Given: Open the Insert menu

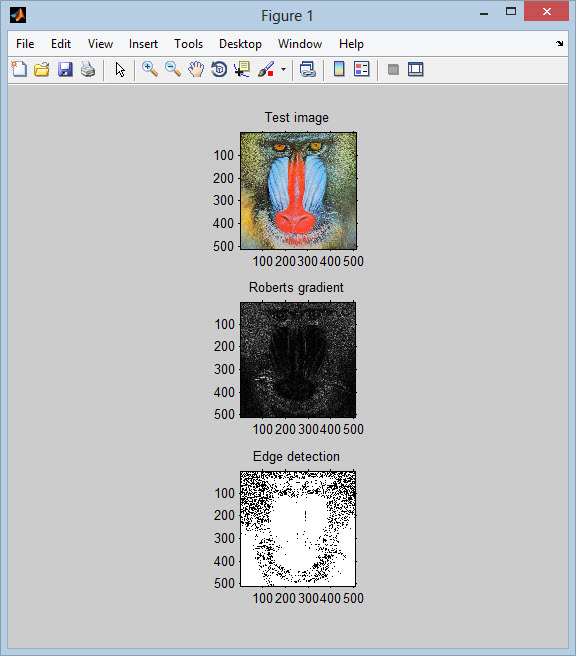Looking at the screenshot, I should click(x=143, y=44).
